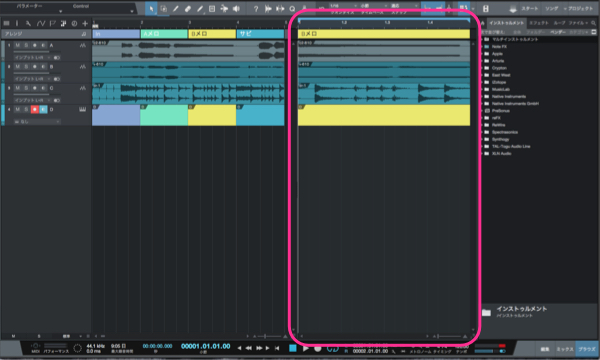Toggle input monitor on track C
The width and height of the screenshot is (600, 360).
[43, 88]
